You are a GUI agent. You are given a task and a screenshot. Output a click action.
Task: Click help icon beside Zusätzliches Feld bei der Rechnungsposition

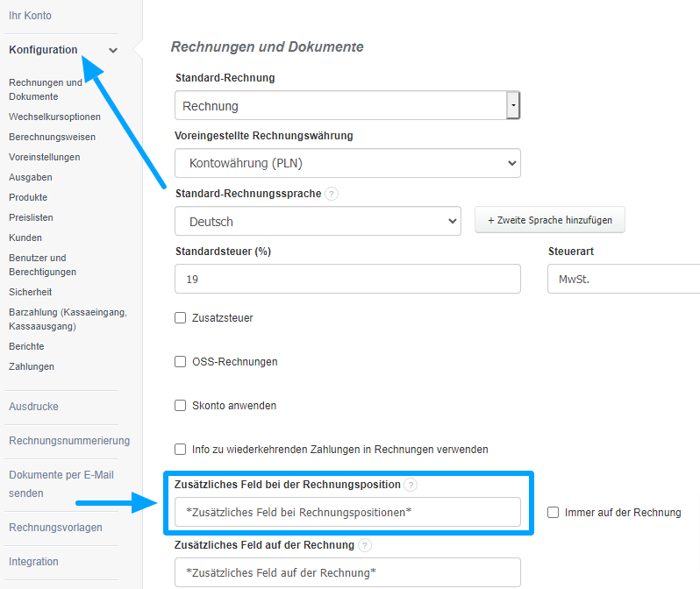411,485
